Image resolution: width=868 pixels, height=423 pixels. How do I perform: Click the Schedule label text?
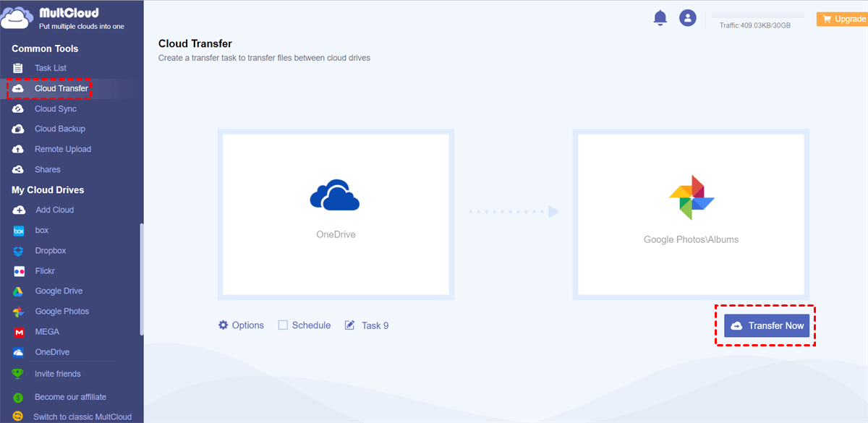coord(311,325)
